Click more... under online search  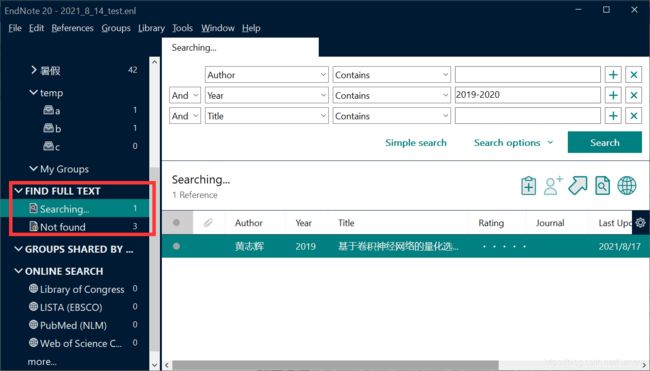click(42, 361)
